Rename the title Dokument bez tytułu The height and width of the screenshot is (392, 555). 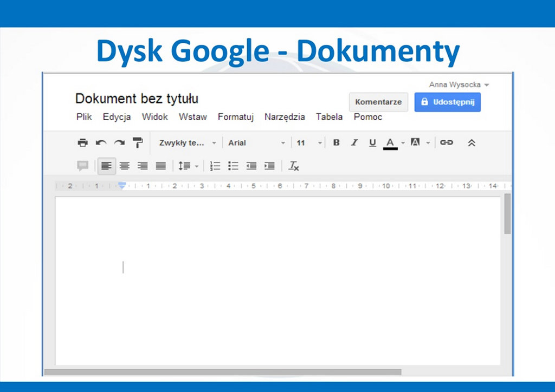pyautogui.click(x=137, y=99)
